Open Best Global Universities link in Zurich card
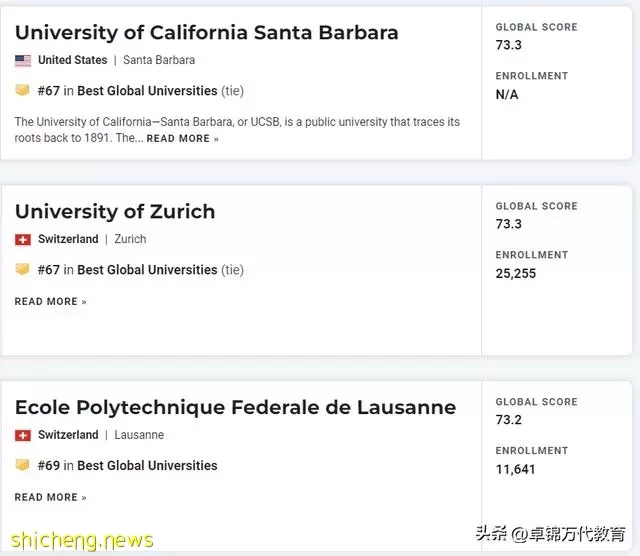Viewport: 640px width, 556px height. pos(147,270)
